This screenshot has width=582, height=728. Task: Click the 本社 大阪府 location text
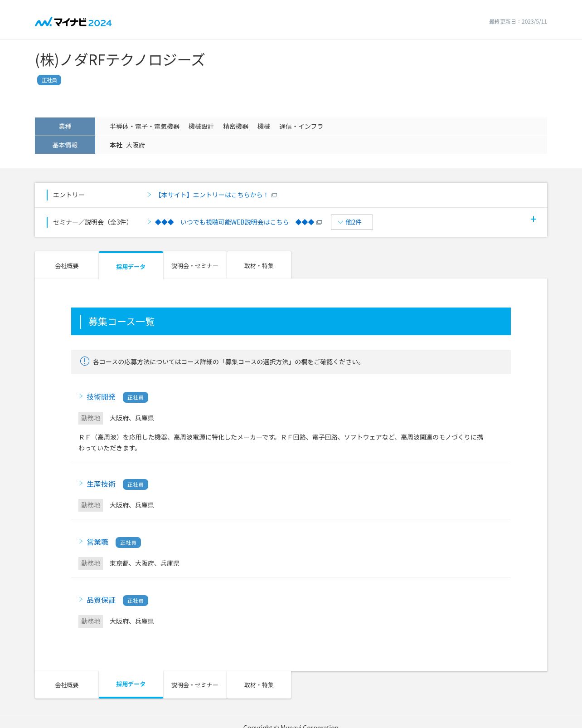[x=127, y=145]
